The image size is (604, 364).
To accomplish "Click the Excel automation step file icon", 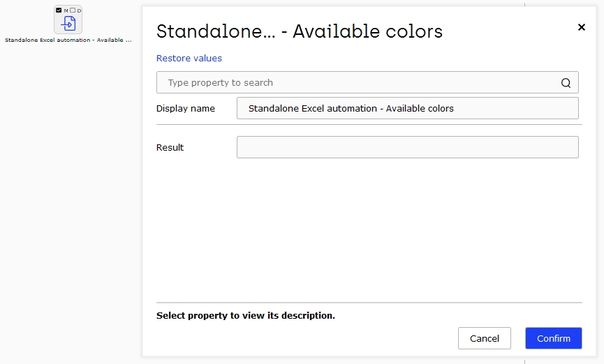I will 68,24.
